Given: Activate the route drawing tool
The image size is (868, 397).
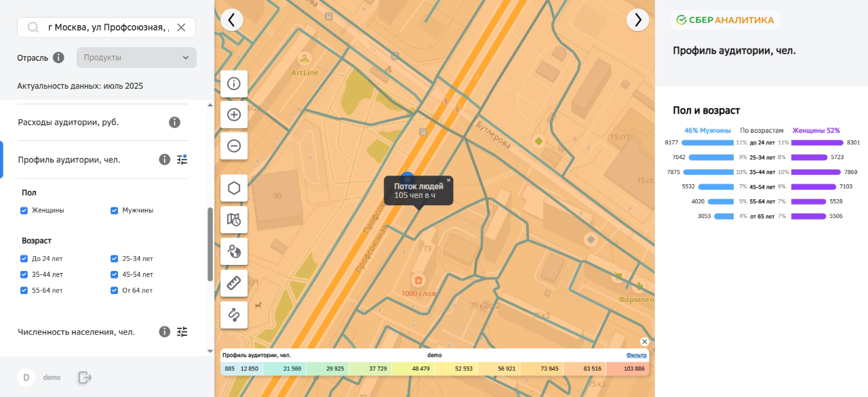Looking at the screenshot, I should 234,315.
